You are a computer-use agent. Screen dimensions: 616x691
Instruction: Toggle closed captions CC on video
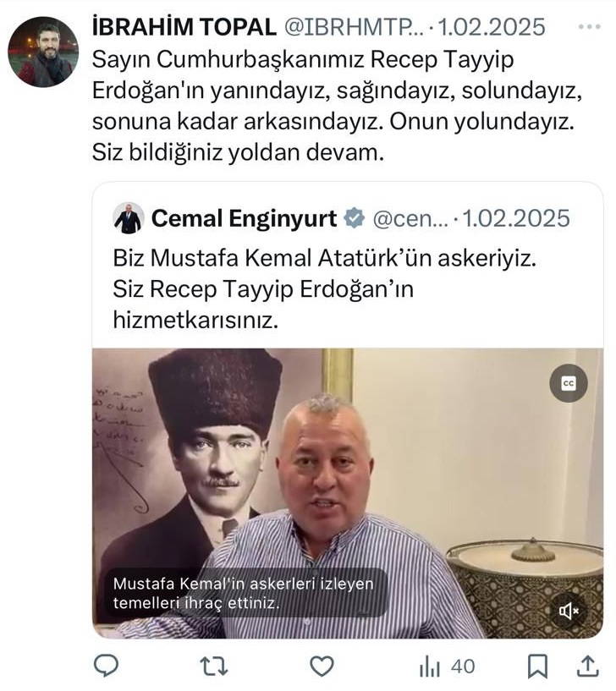(x=569, y=383)
